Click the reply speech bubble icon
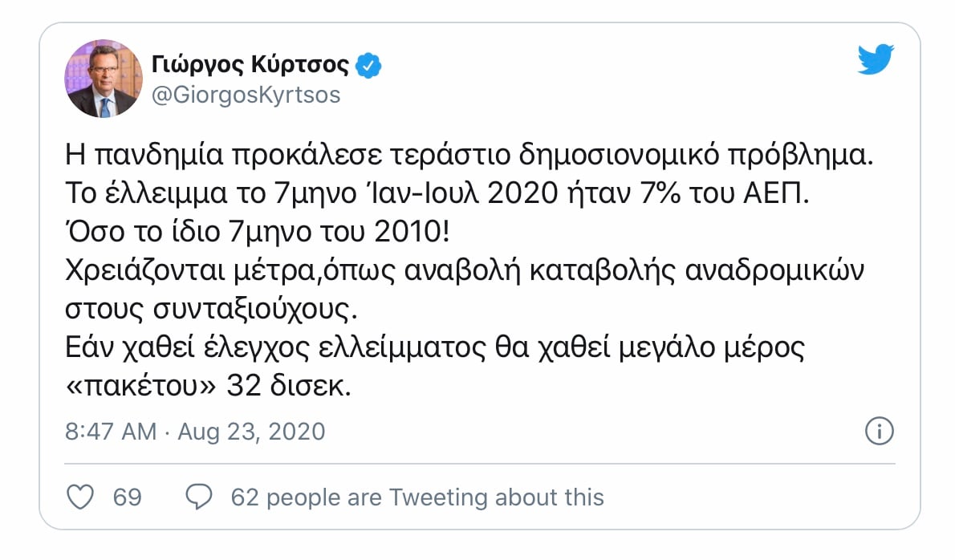 point(197,497)
